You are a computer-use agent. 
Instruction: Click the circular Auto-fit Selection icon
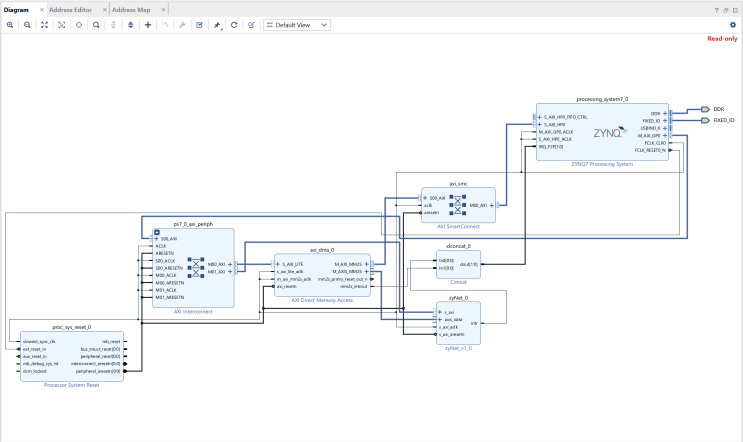click(79, 25)
